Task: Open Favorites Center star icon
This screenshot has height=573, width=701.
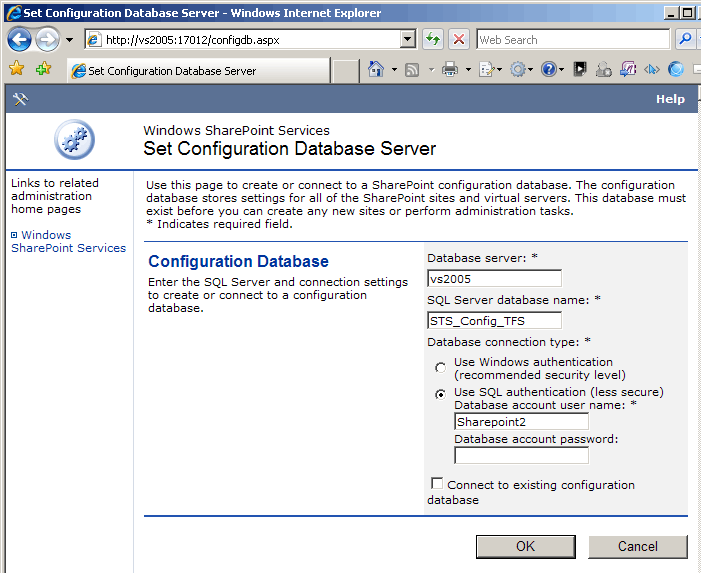Action: tap(17, 69)
